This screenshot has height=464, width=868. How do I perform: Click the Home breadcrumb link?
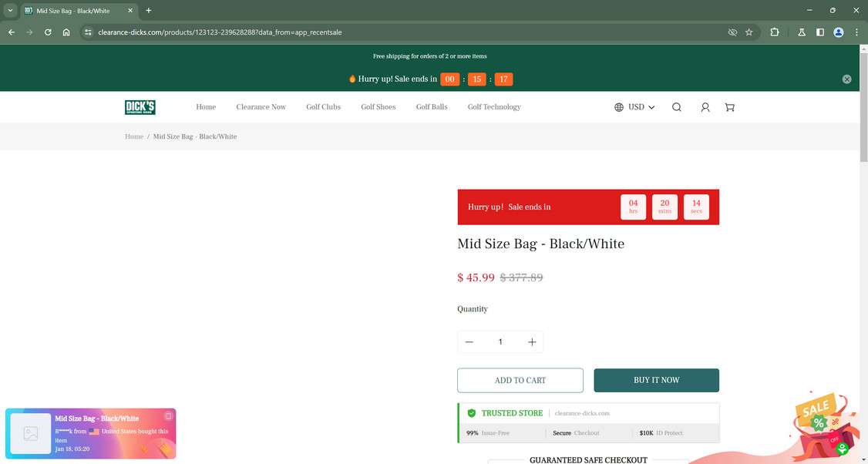pos(133,136)
